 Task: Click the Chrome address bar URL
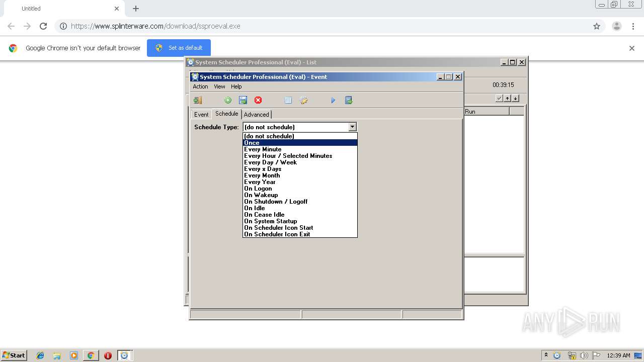(x=155, y=26)
